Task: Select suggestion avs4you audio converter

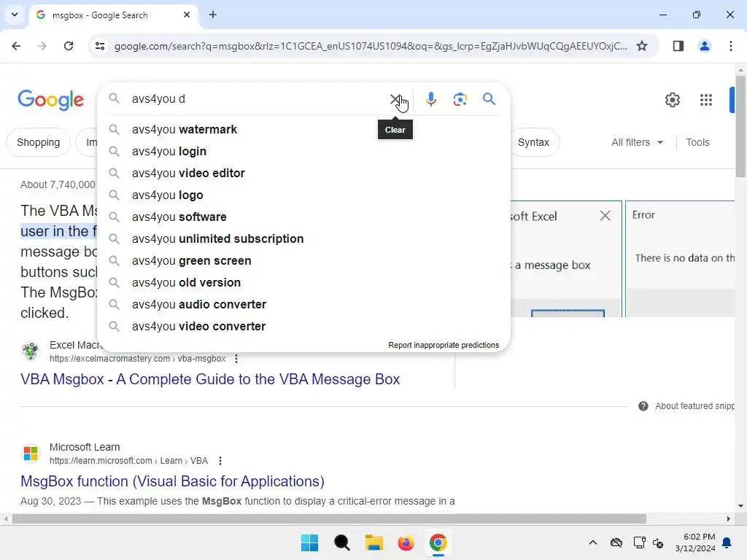Action: tap(303, 305)
